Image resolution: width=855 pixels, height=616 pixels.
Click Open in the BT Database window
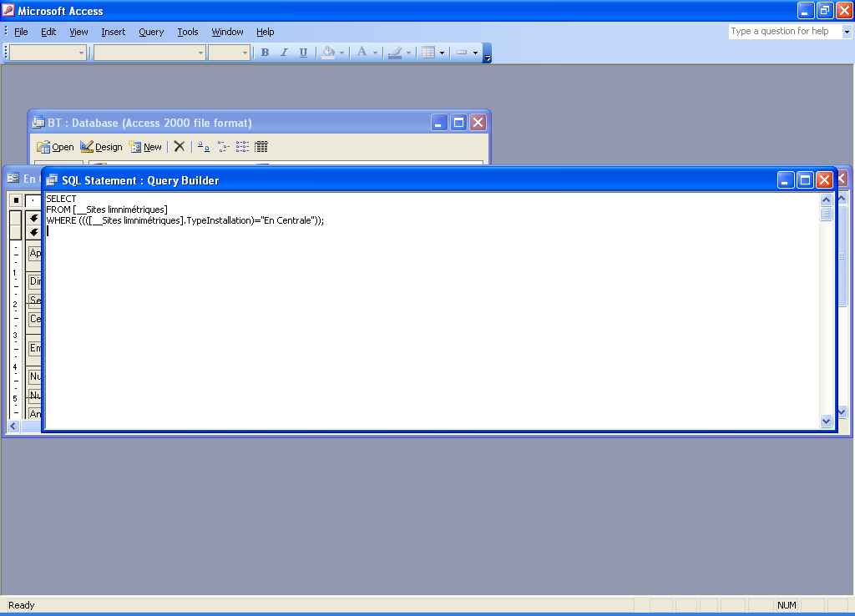click(56, 147)
